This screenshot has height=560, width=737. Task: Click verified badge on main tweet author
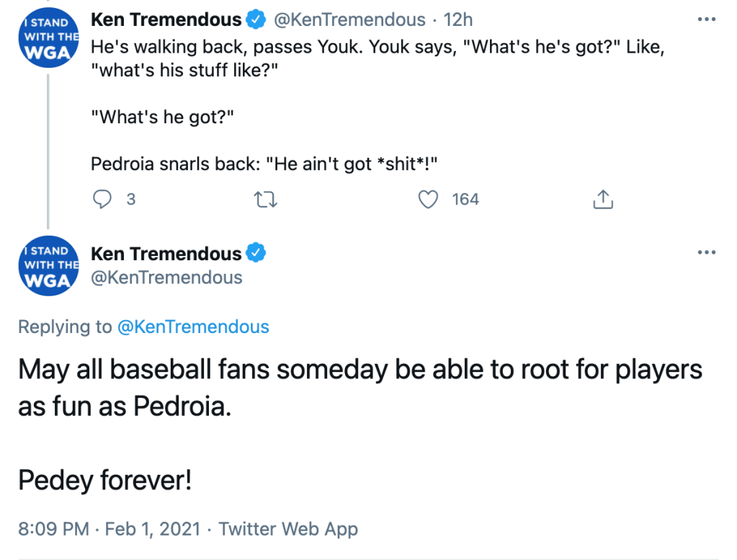coord(256,254)
